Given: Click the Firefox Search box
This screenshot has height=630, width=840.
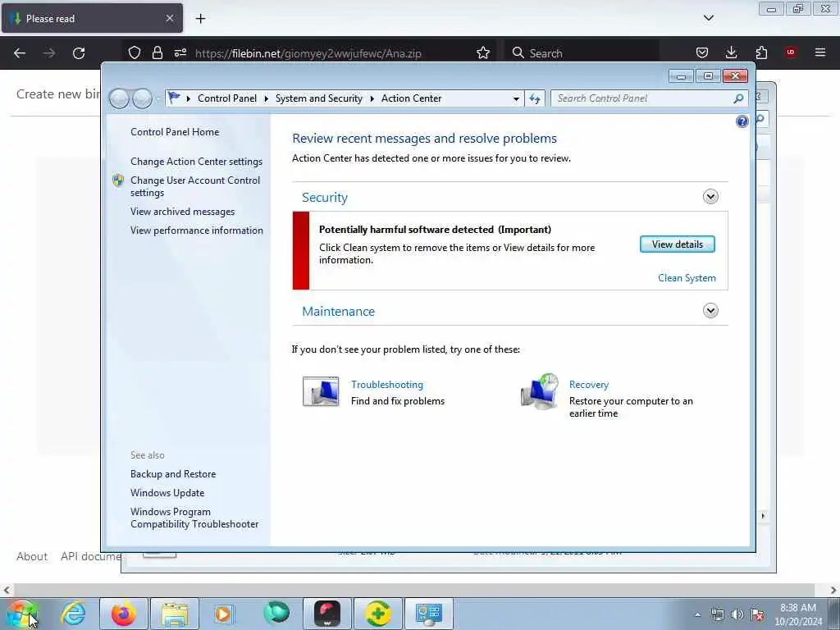Looking at the screenshot, I should pos(582,53).
